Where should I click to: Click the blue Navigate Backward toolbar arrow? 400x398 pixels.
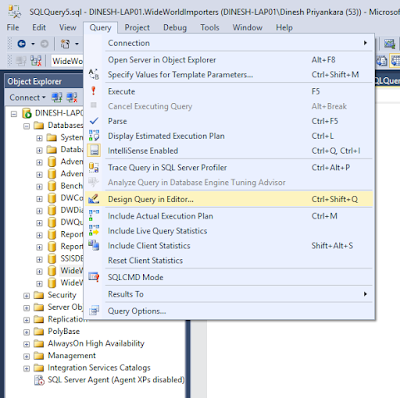[22, 44]
